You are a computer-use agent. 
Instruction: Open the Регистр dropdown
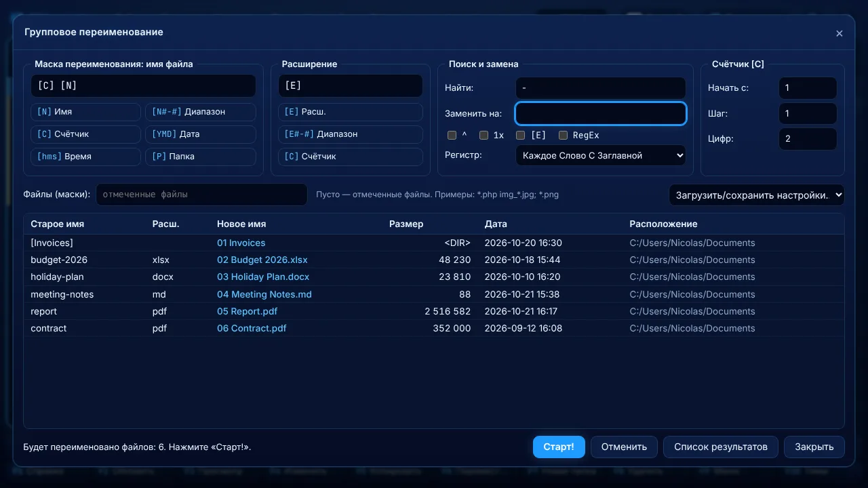(x=601, y=156)
